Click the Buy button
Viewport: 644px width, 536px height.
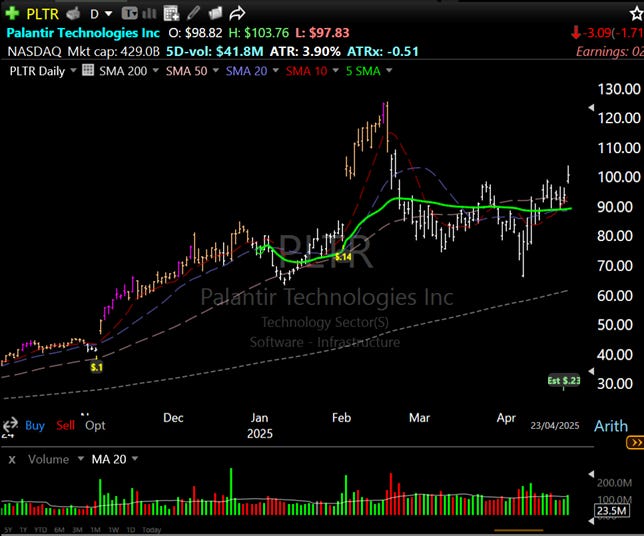pyautogui.click(x=35, y=425)
